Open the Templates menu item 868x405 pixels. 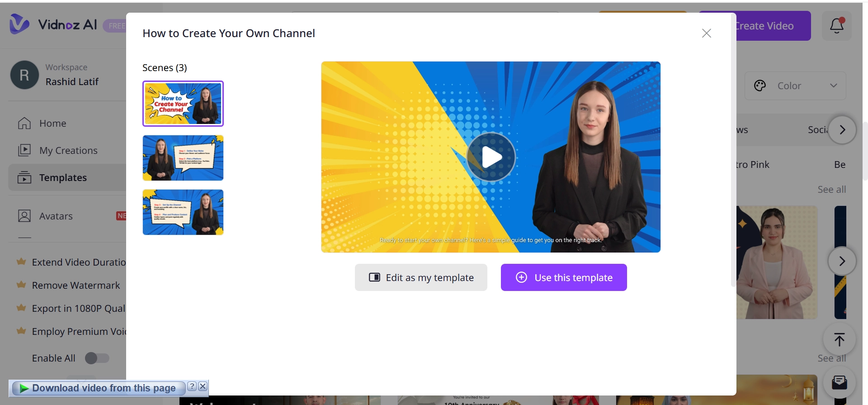[x=63, y=178]
